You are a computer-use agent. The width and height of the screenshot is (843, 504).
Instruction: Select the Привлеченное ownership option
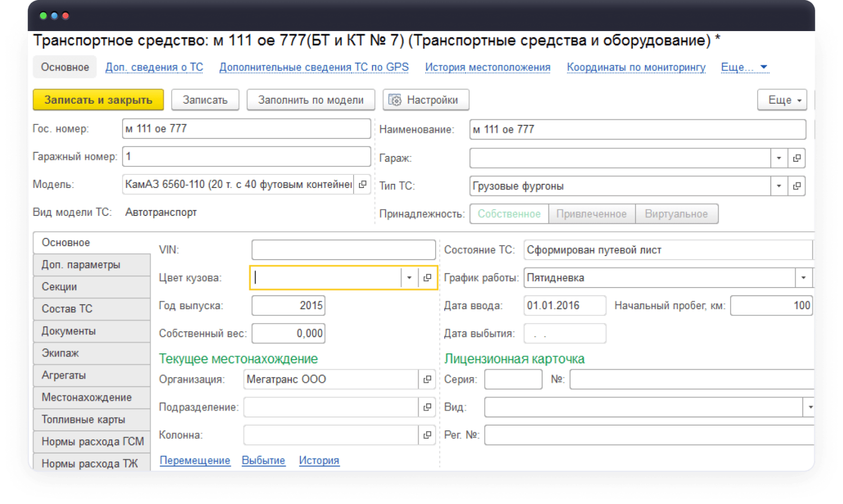591,214
